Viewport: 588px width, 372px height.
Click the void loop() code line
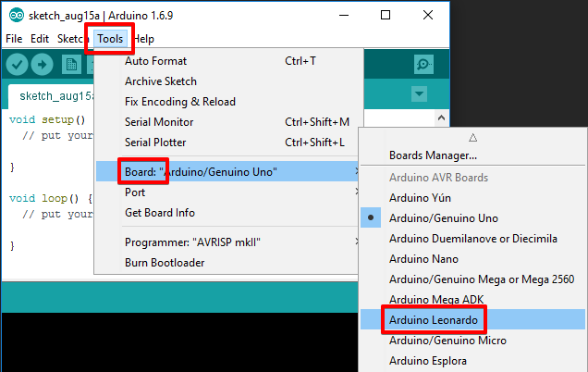[51, 198]
